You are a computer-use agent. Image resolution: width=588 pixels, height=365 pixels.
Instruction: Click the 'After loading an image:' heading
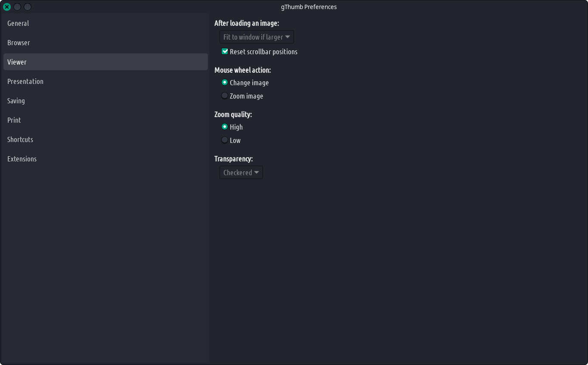click(247, 23)
